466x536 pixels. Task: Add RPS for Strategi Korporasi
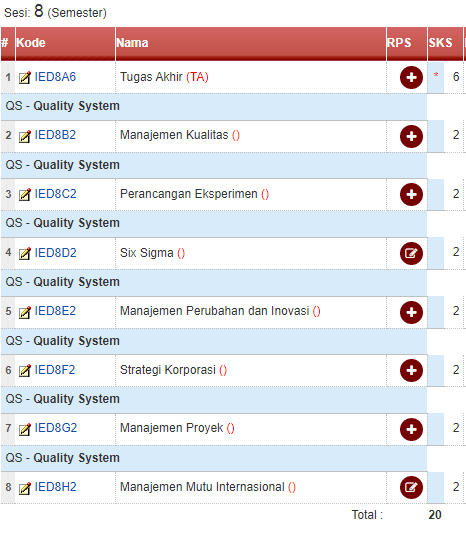click(411, 370)
